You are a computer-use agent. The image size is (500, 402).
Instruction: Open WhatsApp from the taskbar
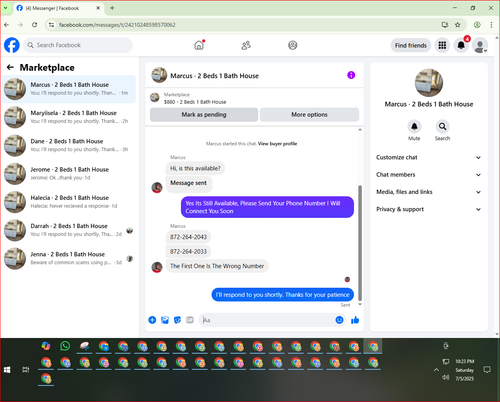tap(65, 346)
